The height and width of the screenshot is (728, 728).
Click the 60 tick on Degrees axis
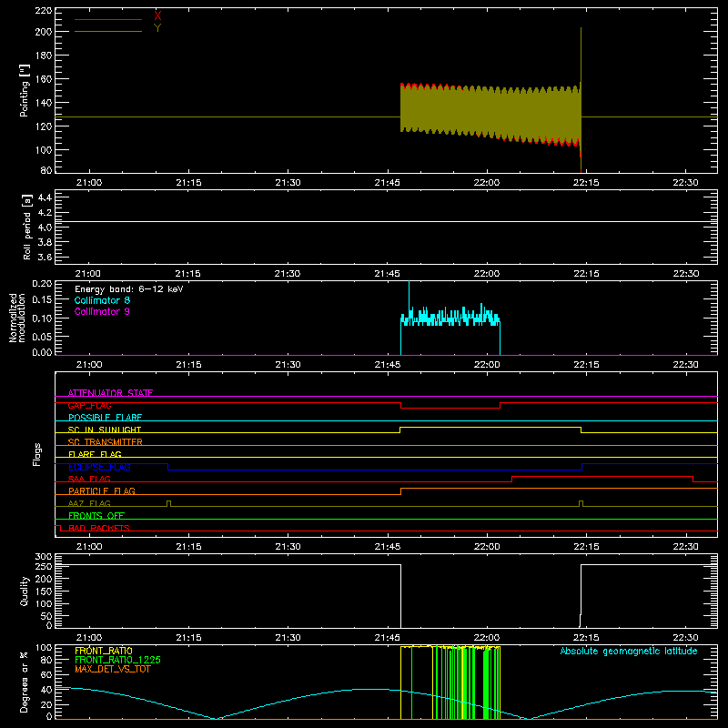click(46, 674)
